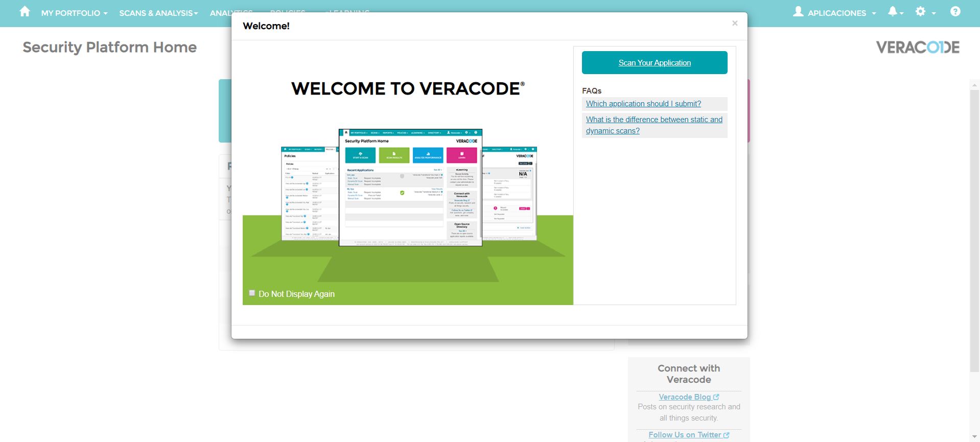Open the settings gear menu
The image size is (980, 442).
click(925, 12)
